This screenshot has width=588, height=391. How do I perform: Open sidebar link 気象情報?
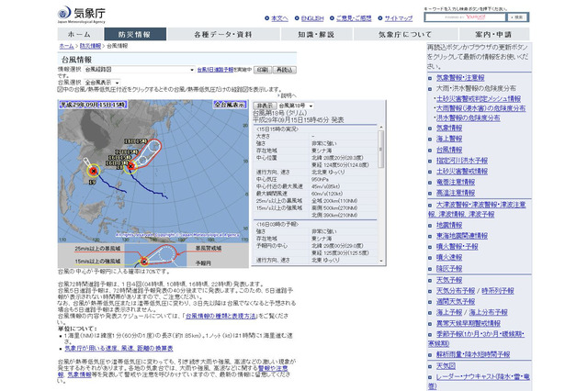(x=449, y=128)
